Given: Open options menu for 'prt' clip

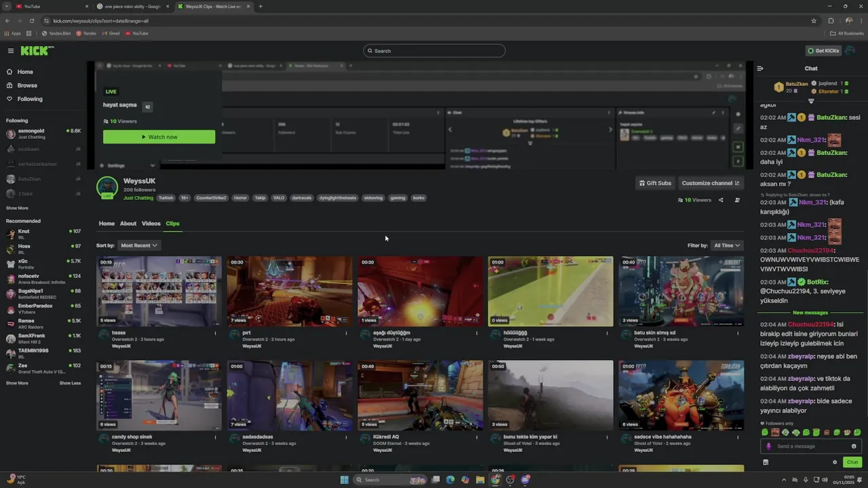Looking at the screenshot, I should coord(346,333).
